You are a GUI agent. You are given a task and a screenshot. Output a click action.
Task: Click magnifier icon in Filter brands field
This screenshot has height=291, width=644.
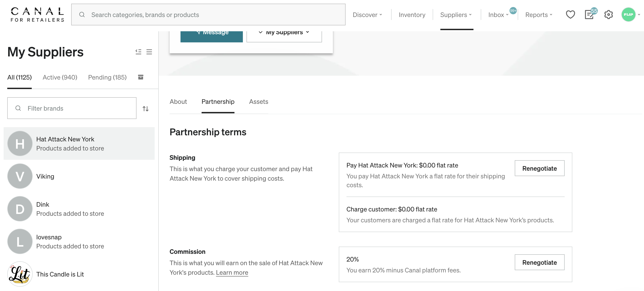(x=18, y=108)
